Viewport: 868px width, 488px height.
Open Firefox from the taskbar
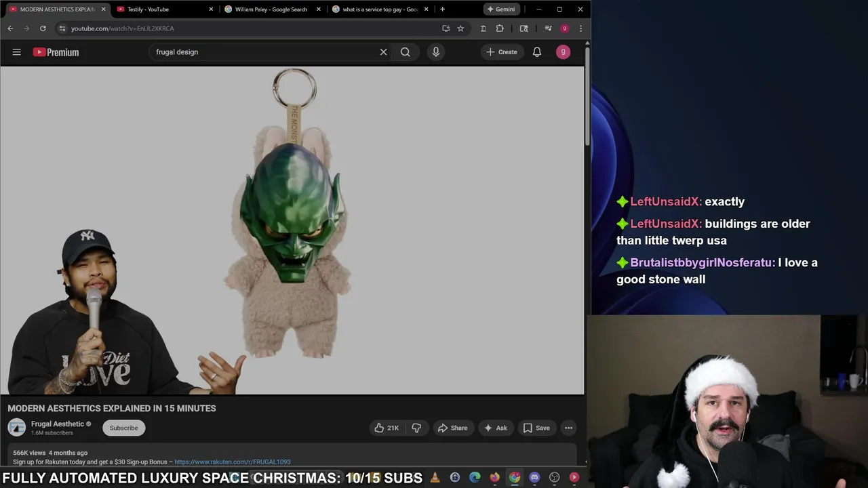pos(494,477)
